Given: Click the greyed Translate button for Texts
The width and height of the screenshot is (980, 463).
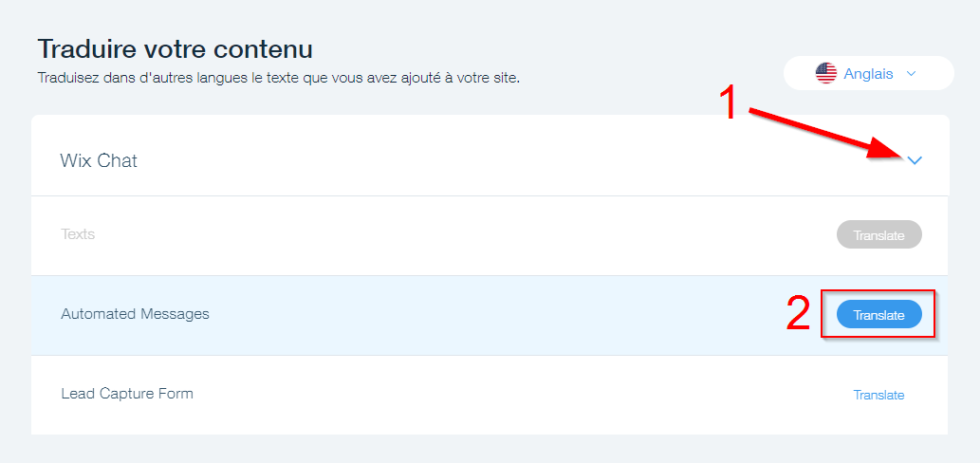Looking at the screenshot, I should pyautogui.click(x=878, y=235).
